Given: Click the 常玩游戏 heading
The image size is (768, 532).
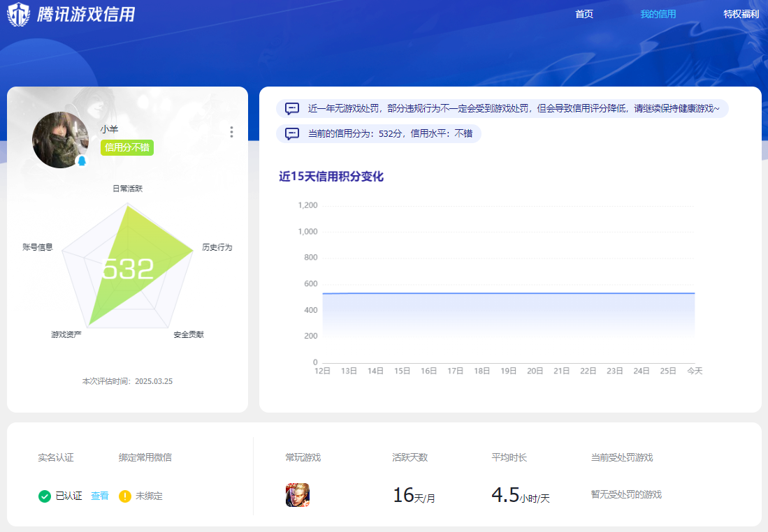Looking at the screenshot, I should pyautogui.click(x=303, y=457).
